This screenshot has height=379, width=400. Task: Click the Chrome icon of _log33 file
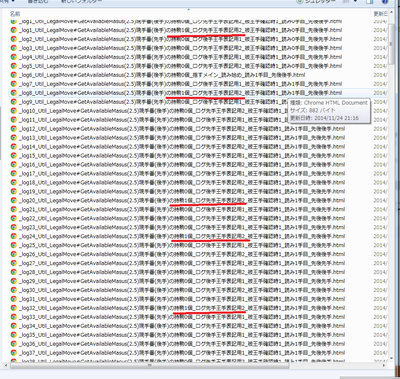14,317
